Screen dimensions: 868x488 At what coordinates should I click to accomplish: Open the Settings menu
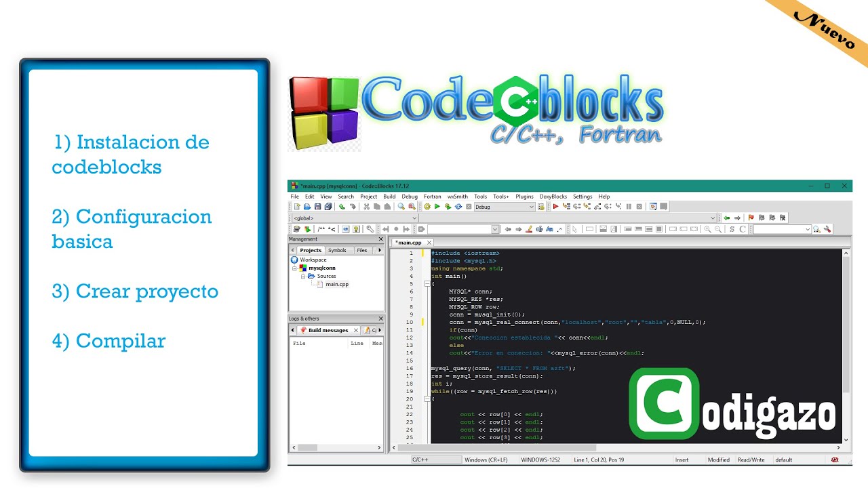(583, 197)
